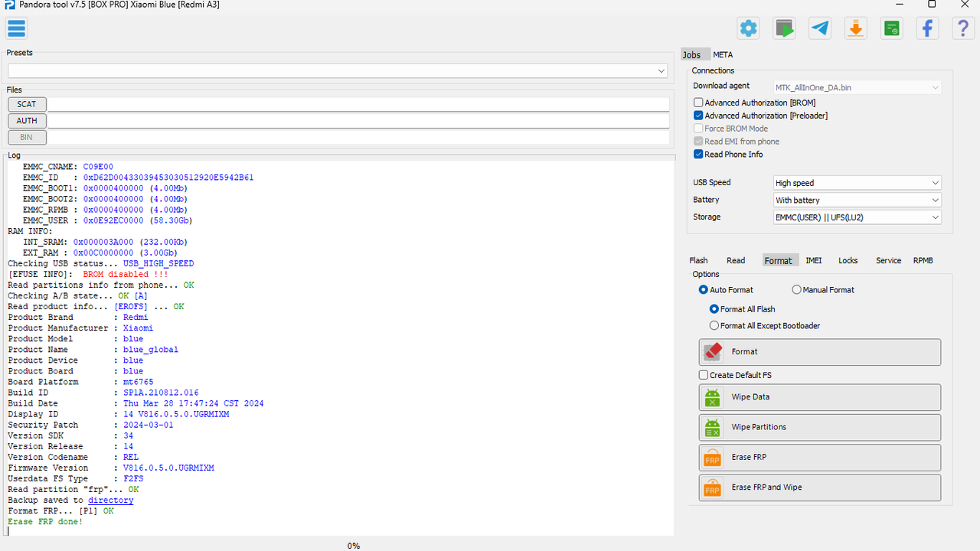Enable Advanced Authorization [BROM] checkbox

[698, 103]
